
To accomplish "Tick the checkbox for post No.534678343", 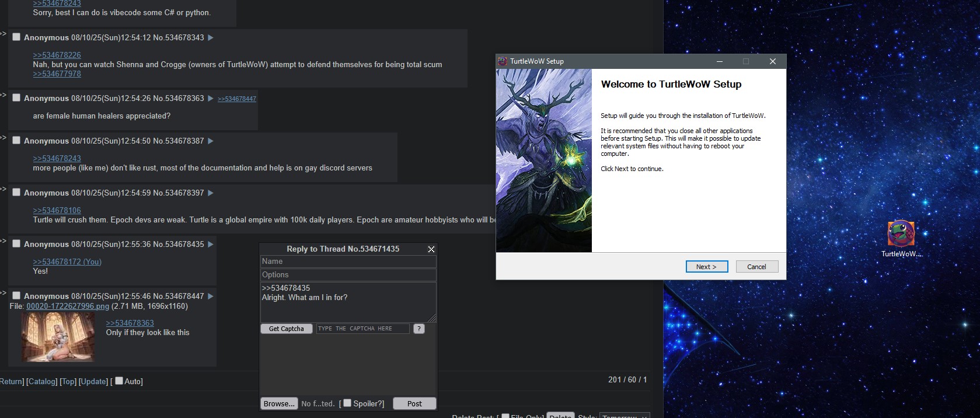I will pos(16,37).
